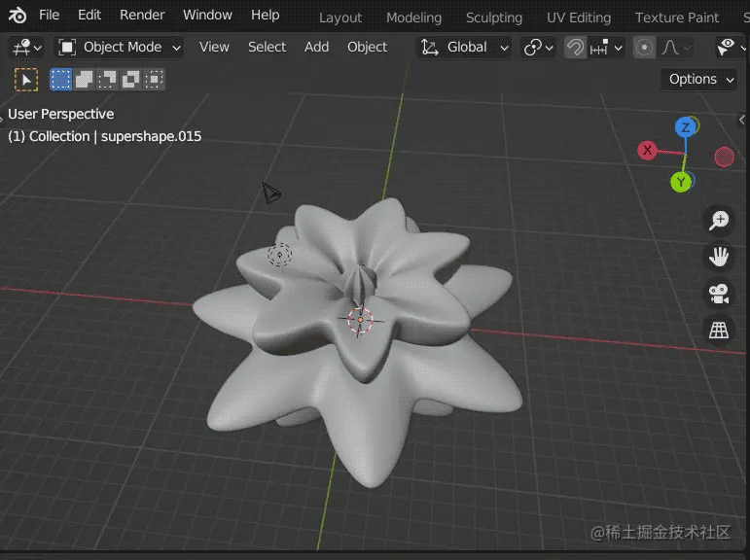This screenshot has width=750, height=560.
Task: Open the Options dropdown
Action: [700, 80]
